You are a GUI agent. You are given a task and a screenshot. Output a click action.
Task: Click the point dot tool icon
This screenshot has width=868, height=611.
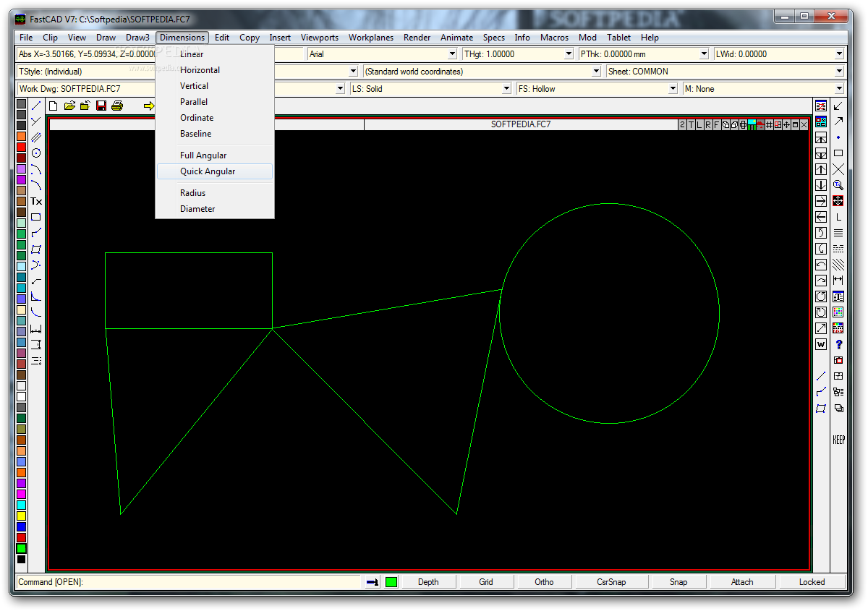pyautogui.click(x=838, y=137)
